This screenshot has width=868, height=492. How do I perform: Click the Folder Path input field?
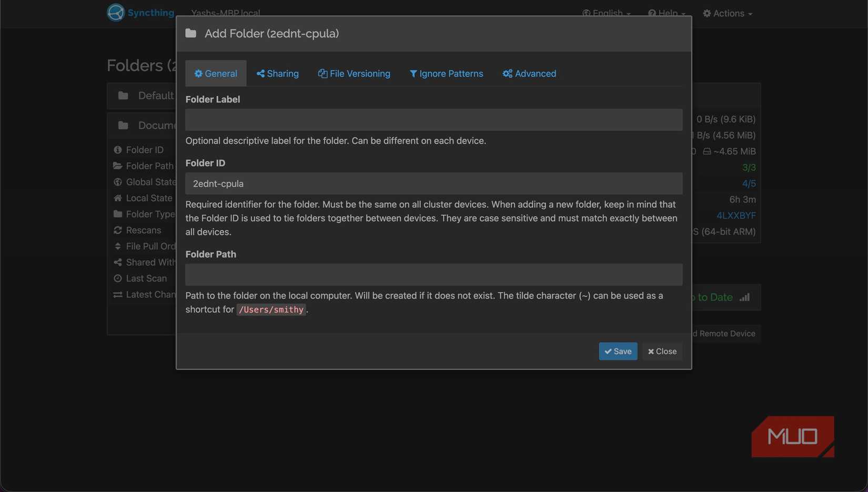[x=433, y=274]
